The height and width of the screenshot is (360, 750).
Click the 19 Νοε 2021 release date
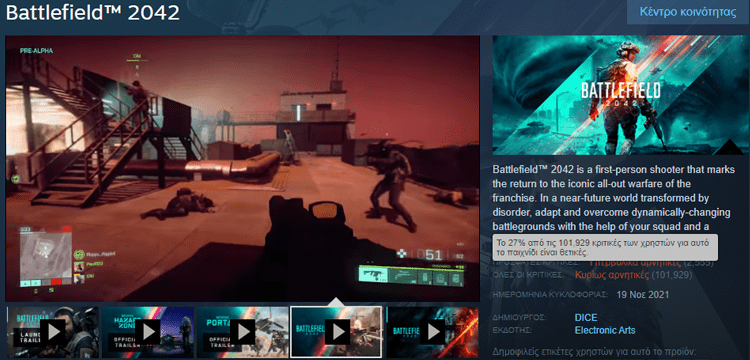tap(643, 294)
